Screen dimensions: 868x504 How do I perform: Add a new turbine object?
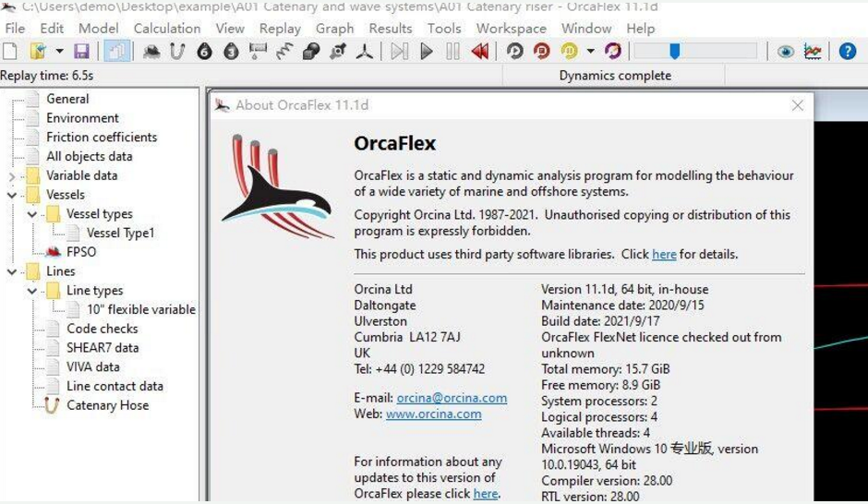point(364,52)
